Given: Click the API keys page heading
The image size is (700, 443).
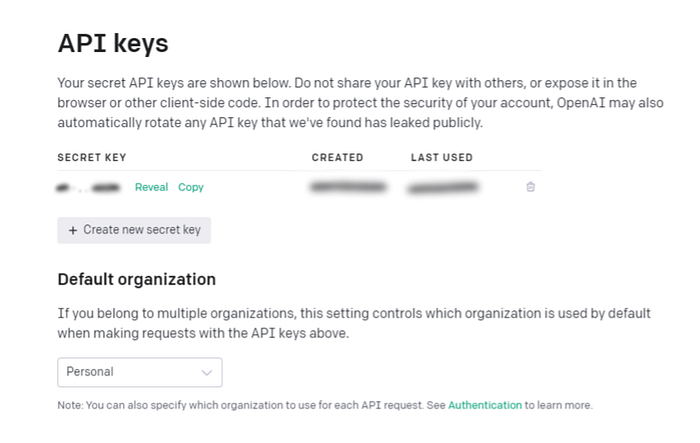Looking at the screenshot, I should point(113,44).
